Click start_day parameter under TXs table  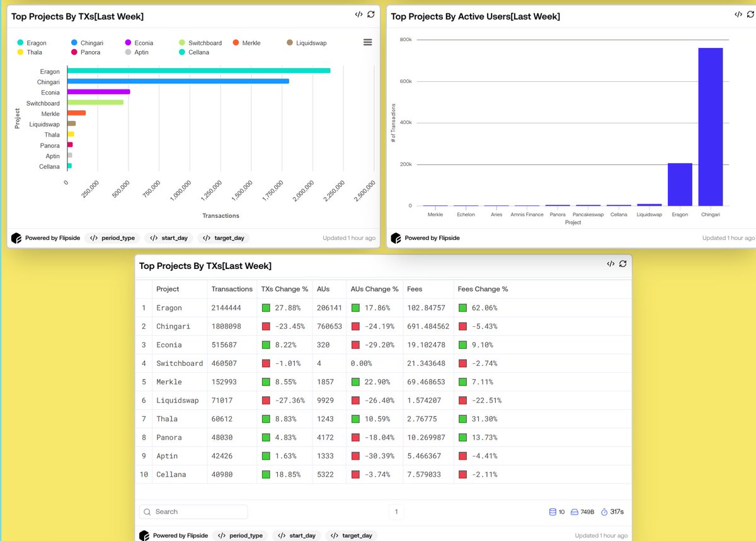pyautogui.click(x=296, y=535)
